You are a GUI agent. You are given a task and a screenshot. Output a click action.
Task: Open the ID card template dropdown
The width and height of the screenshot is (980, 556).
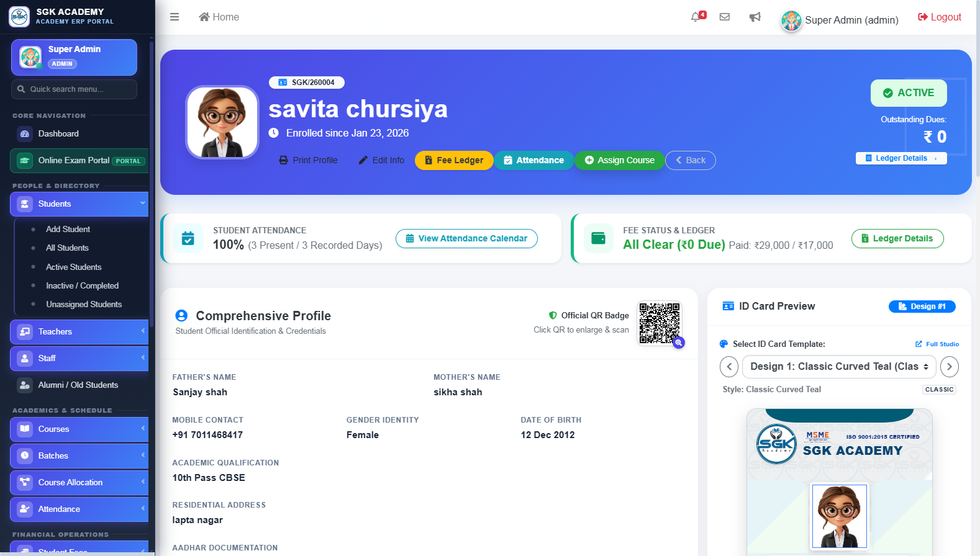click(x=840, y=367)
